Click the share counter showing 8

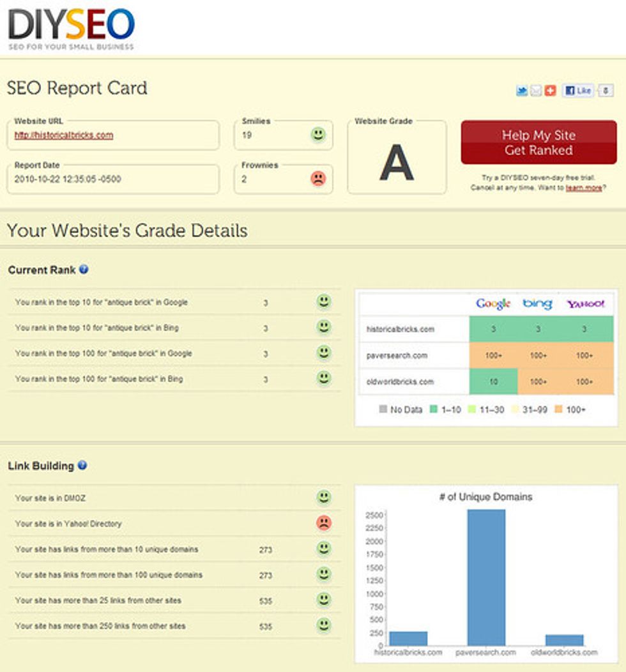pos(606,90)
